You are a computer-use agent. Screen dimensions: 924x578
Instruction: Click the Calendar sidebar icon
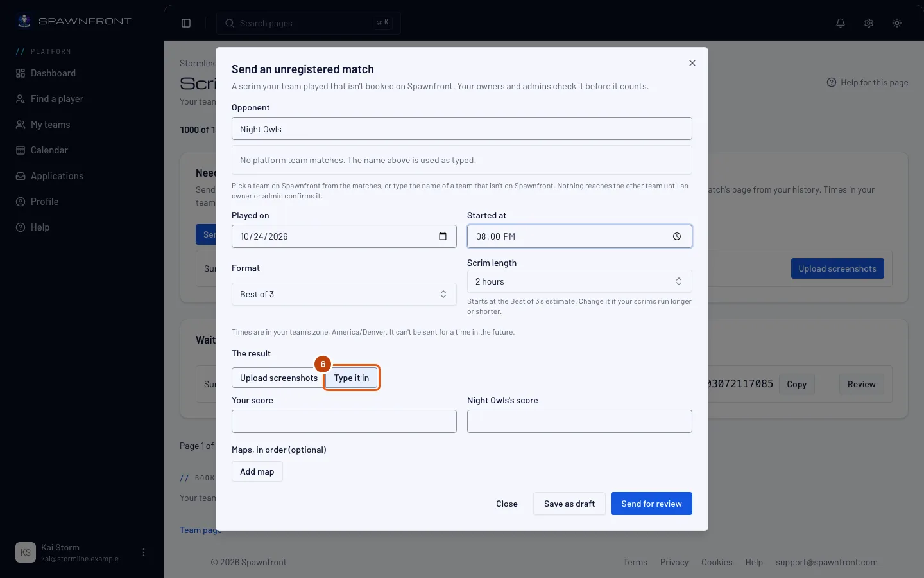(21, 150)
